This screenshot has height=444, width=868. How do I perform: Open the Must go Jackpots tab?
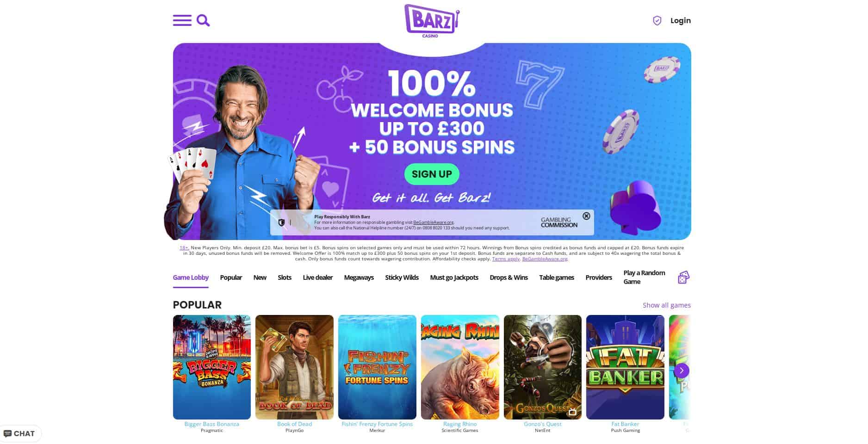tap(454, 277)
